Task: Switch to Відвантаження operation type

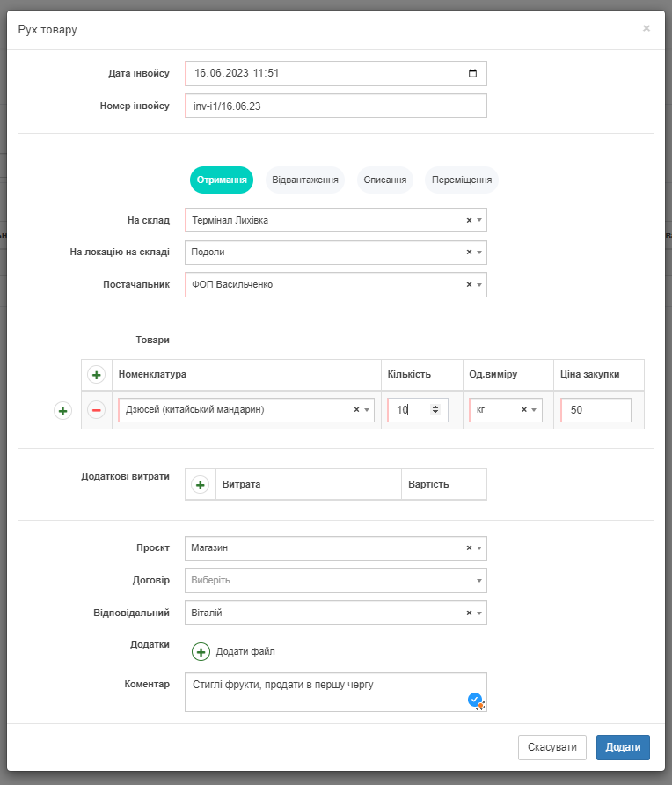Action: (x=304, y=180)
